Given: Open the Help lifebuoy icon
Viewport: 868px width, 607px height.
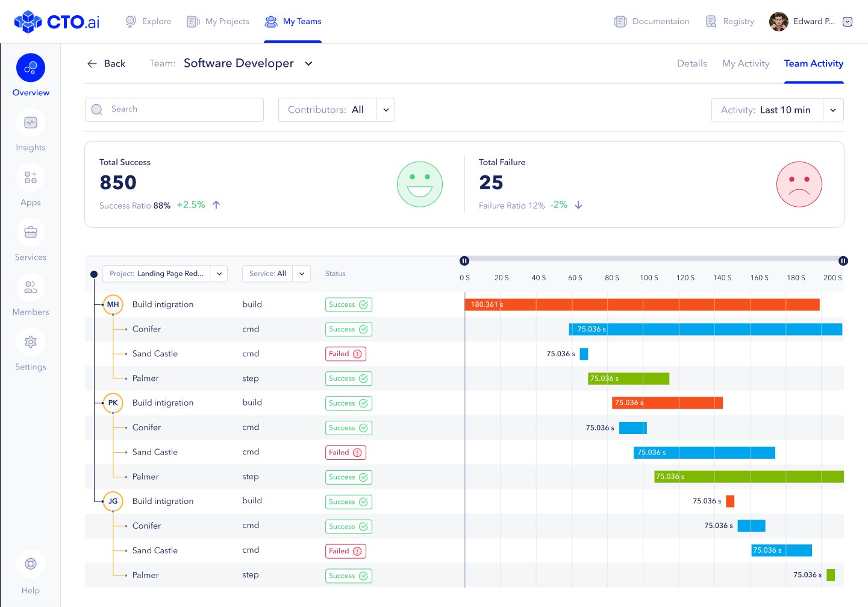Looking at the screenshot, I should 31,564.
